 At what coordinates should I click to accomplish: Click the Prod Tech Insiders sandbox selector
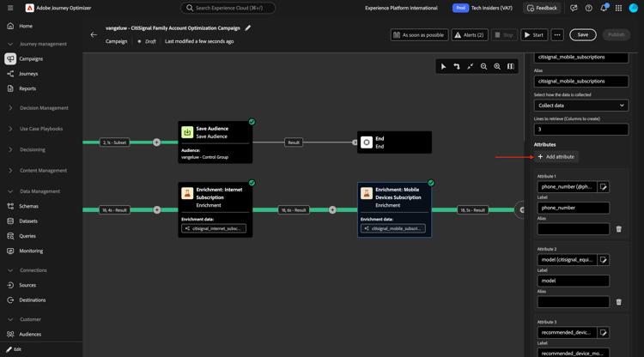(x=483, y=8)
